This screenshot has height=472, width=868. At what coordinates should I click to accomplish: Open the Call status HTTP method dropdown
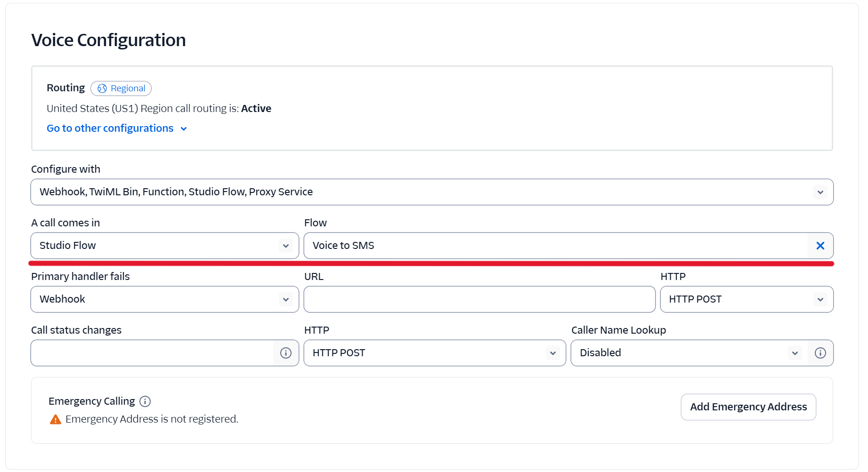pos(434,353)
